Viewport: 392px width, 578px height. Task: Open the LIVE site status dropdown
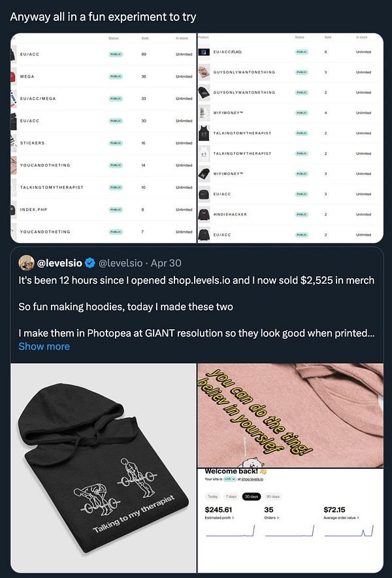click(x=230, y=479)
